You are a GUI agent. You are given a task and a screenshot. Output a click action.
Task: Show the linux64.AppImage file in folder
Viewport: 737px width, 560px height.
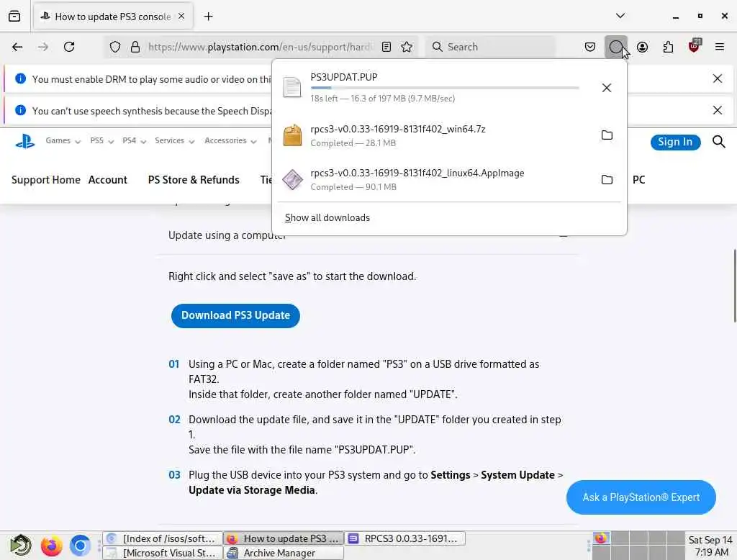(607, 179)
